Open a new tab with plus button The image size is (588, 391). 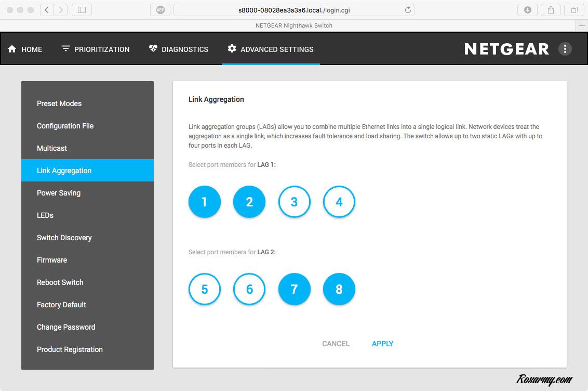(582, 25)
